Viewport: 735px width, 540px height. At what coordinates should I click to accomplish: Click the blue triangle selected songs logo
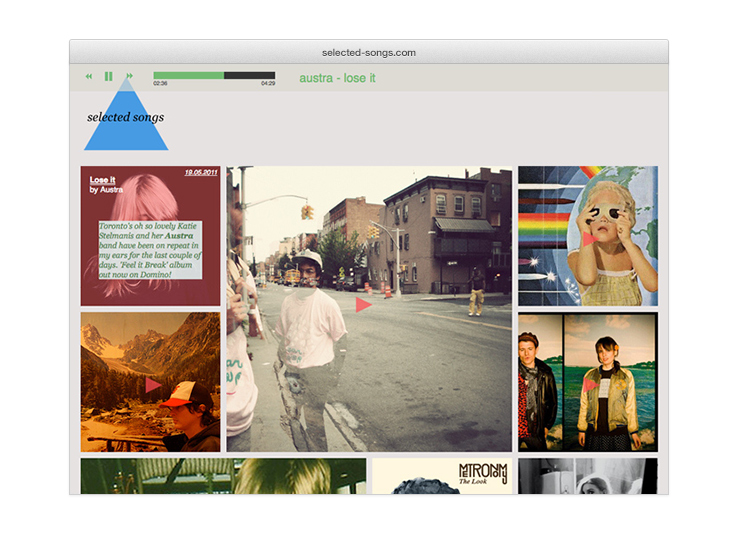click(x=126, y=122)
